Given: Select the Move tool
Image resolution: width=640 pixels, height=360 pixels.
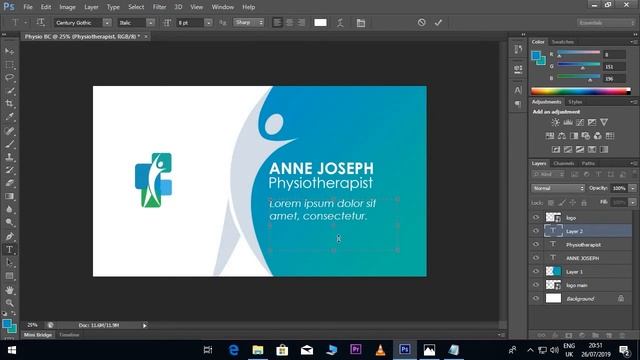Looking at the screenshot, I should point(9,51).
